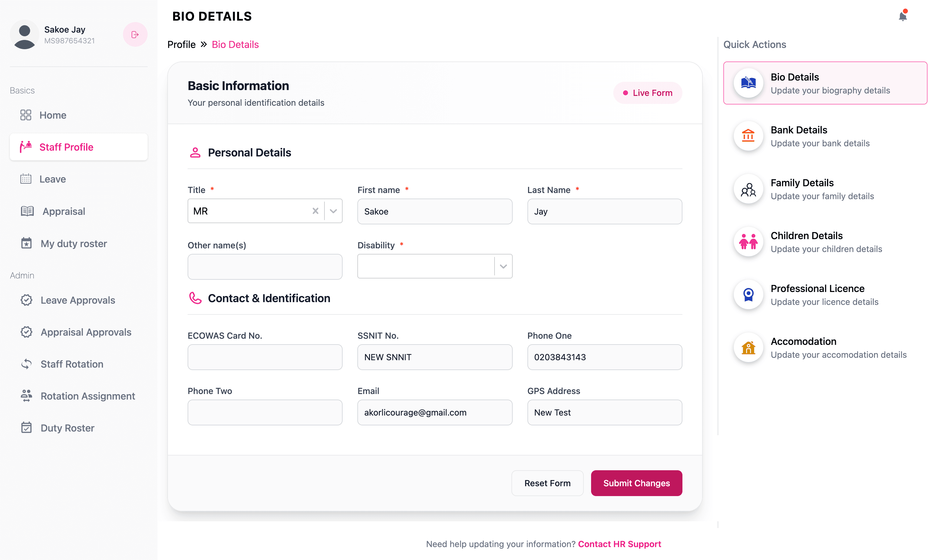
Task: Open the Leave menu item
Action: pos(78,179)
